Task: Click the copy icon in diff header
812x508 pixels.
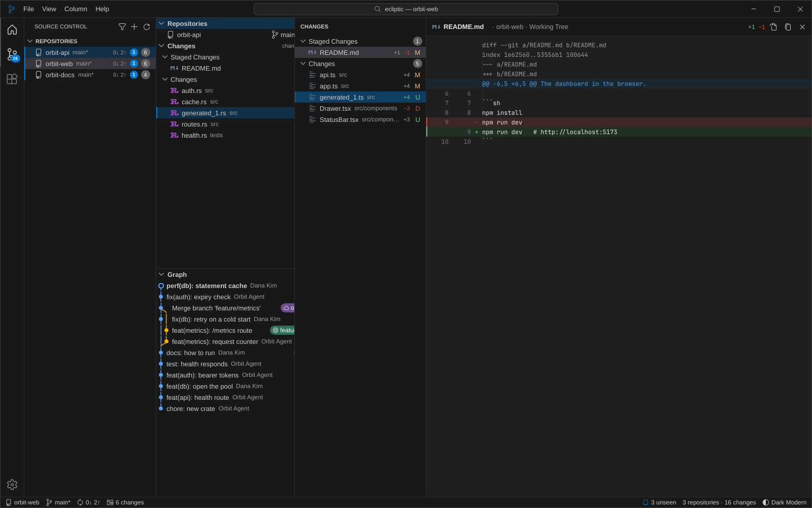Action: [788, 27]
